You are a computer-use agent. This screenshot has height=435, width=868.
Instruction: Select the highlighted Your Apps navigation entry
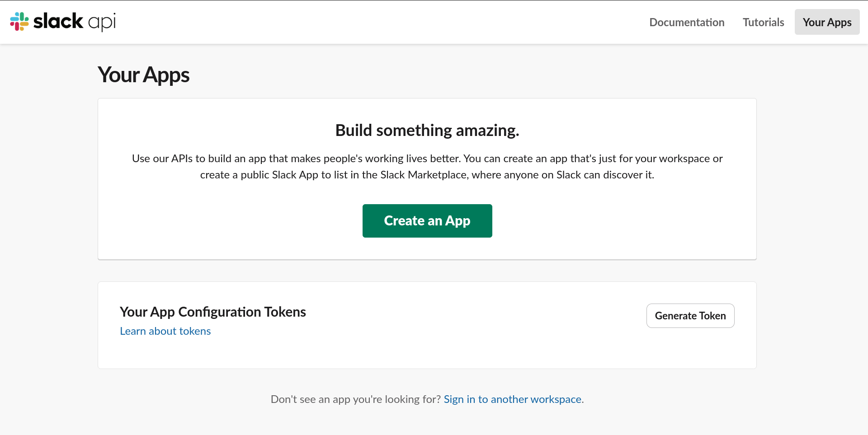[x=826, y=22]
